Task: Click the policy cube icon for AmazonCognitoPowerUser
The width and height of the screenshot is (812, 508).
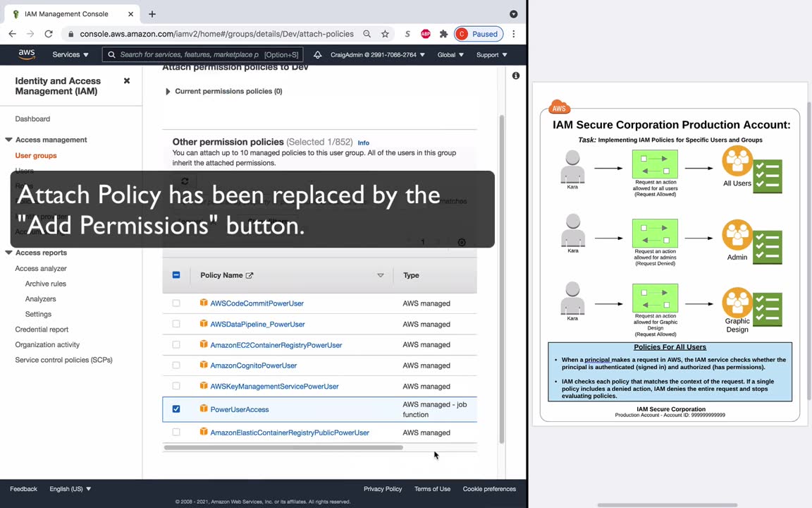Action: (204, 365)
